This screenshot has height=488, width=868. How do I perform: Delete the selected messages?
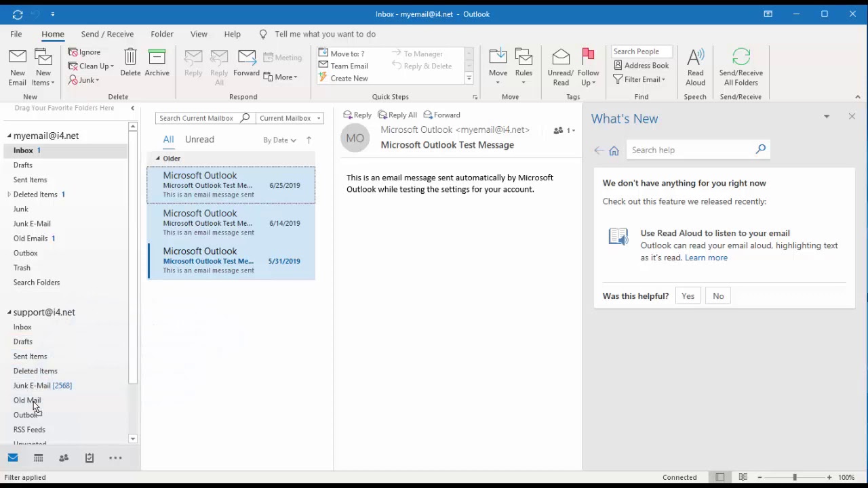(x=130, y=63)
